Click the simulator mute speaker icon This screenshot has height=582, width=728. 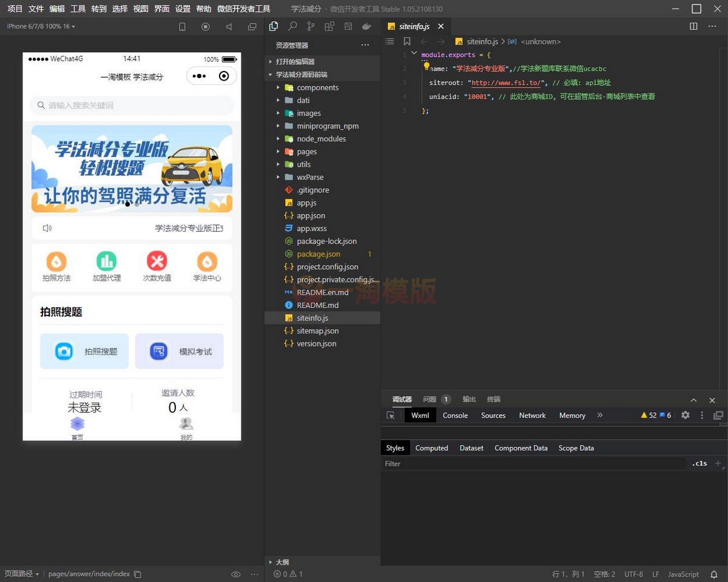[229, 27]
